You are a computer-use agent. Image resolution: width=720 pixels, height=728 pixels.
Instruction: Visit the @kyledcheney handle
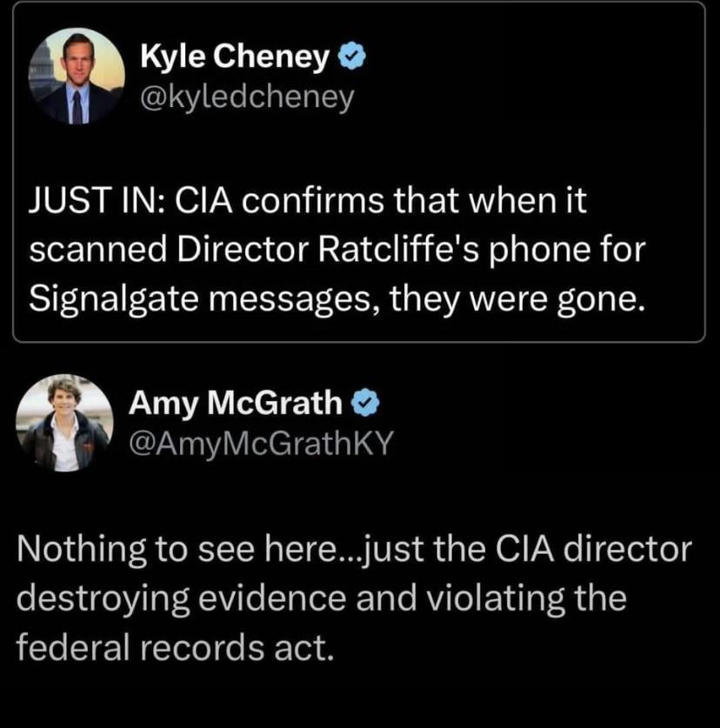point(247,97)
